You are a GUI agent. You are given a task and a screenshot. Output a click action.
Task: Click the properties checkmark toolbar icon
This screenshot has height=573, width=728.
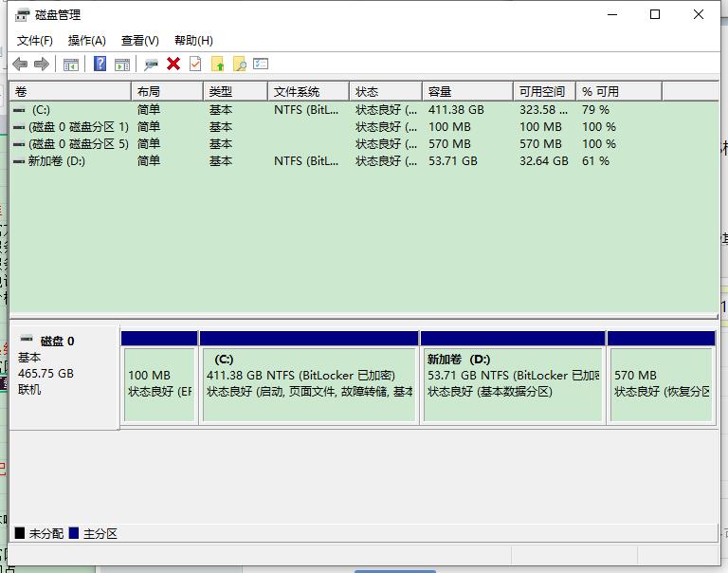tap(195, 64)
